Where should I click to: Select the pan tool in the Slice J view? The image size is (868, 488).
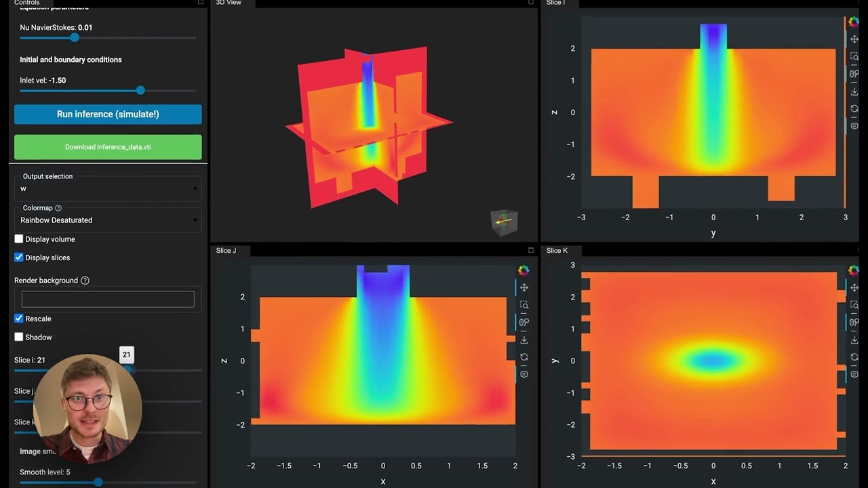click(523, 287)
